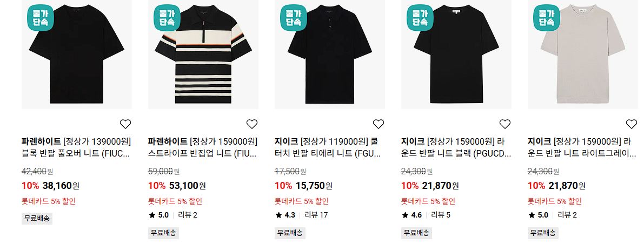The width and height of the screenshot is (644, 244).
Task: Click 물가단속 badge on the striped knit
Action: [x=167, y=18]
